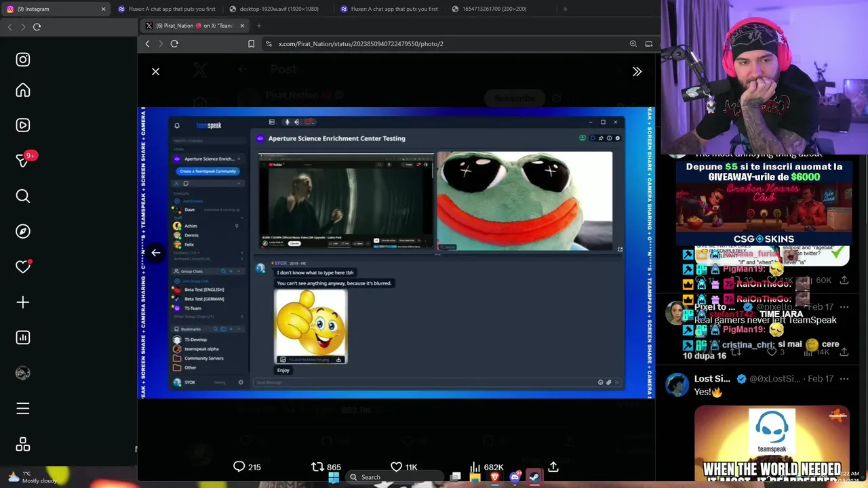Open Instagram Explore compass
Image resolution: width=868 pixels, height=488 pixels.
pyautogui.click(x=23, y=232)
